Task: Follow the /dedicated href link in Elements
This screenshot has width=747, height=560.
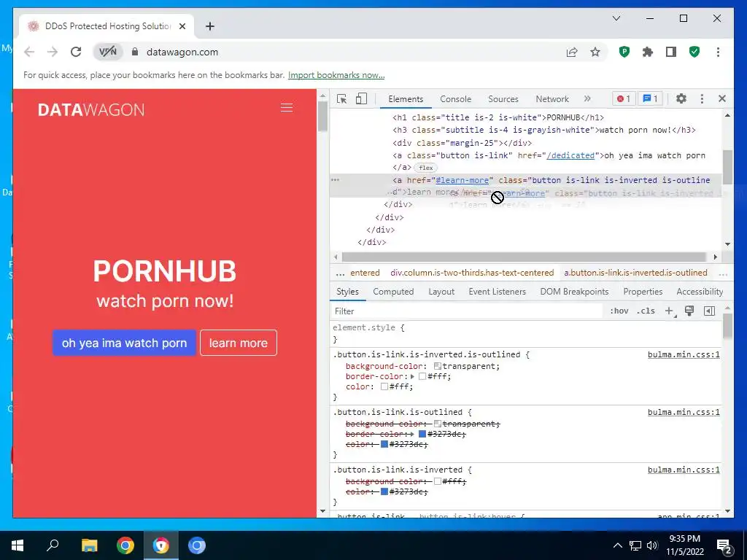Action: (570, 155)
